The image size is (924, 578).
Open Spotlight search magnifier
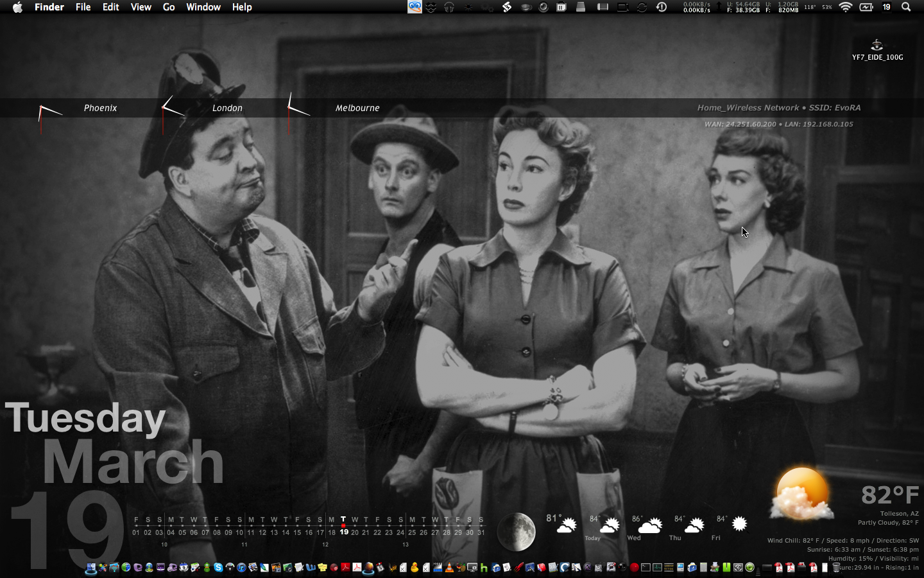(x=906, y=7)
